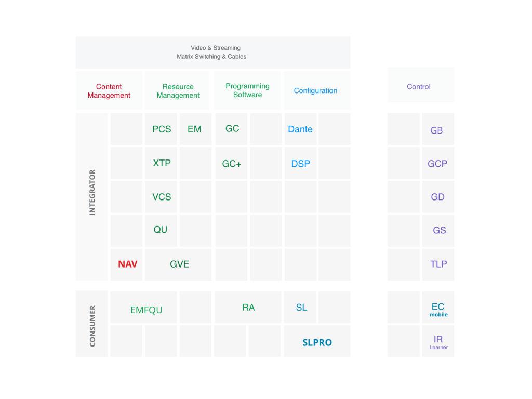
Task: Select the EM tile
Action: 195,129
